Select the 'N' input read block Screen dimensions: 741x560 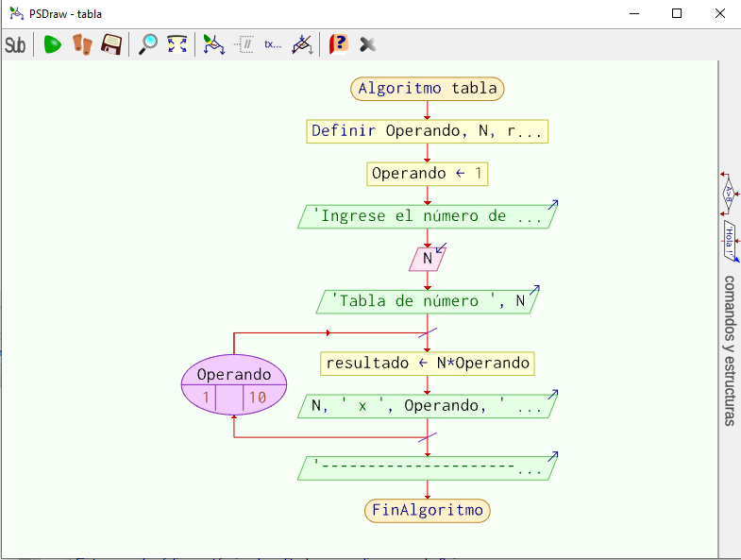428,259
